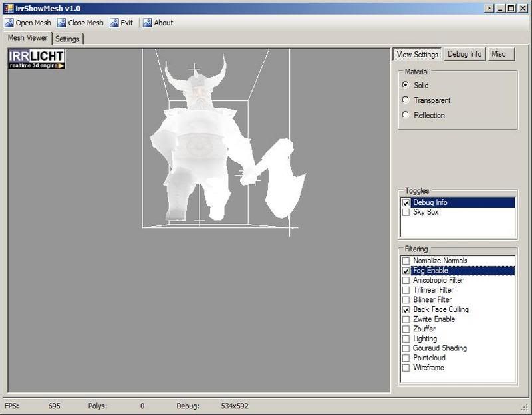This screenshot has height=415, width=532.
Task: Enable Nomalize Normals checkbox
Action: tap(406, 261)
